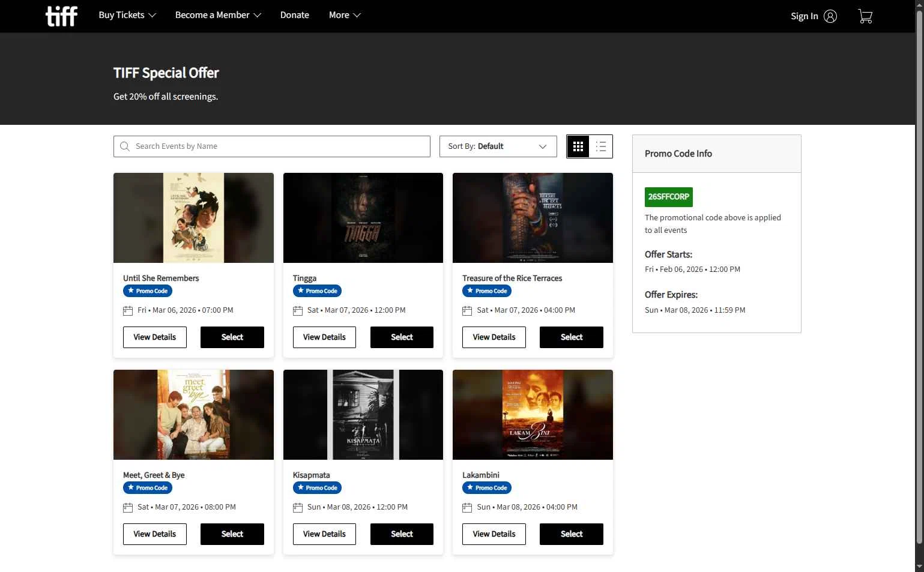View Details for Tingga

click(324, 337)
